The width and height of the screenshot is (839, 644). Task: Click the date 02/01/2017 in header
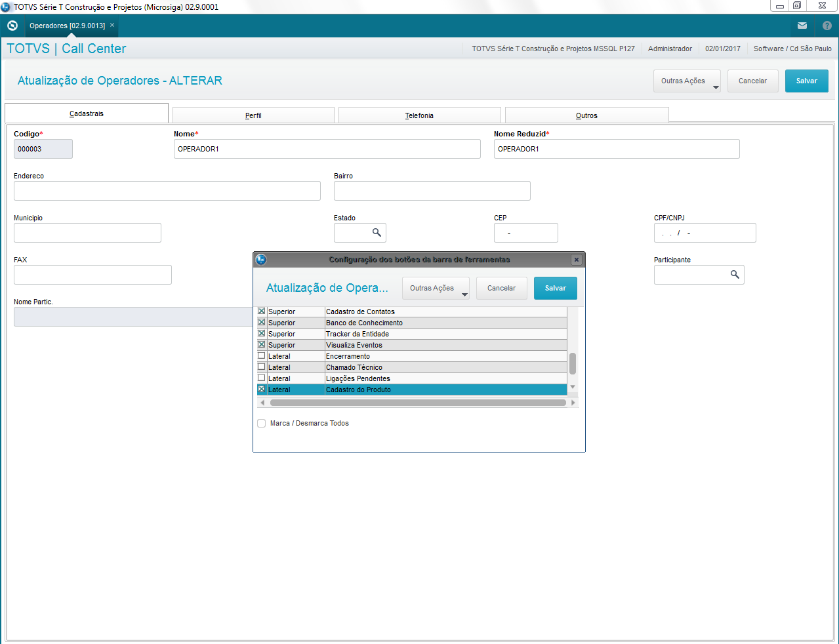point(723,49)
